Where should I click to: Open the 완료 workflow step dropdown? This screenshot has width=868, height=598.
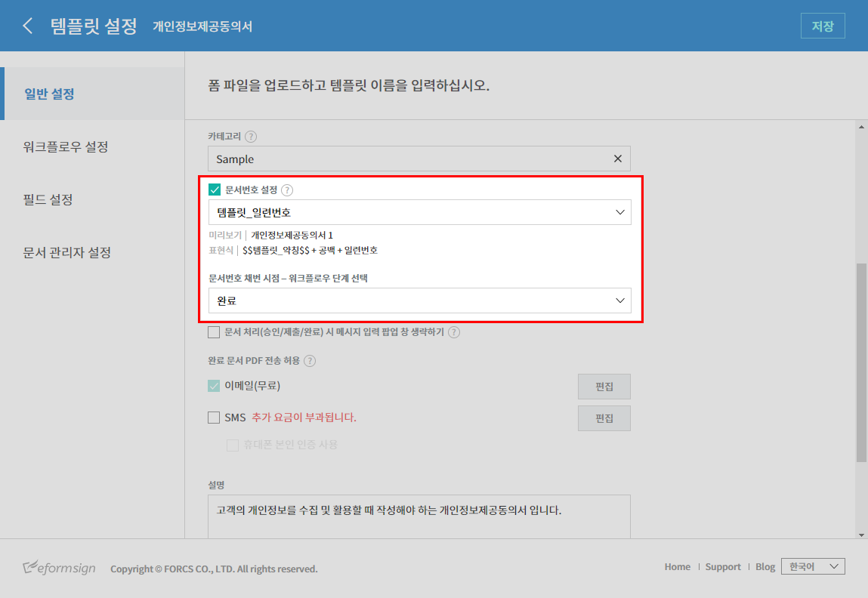(x=419, y=301)
